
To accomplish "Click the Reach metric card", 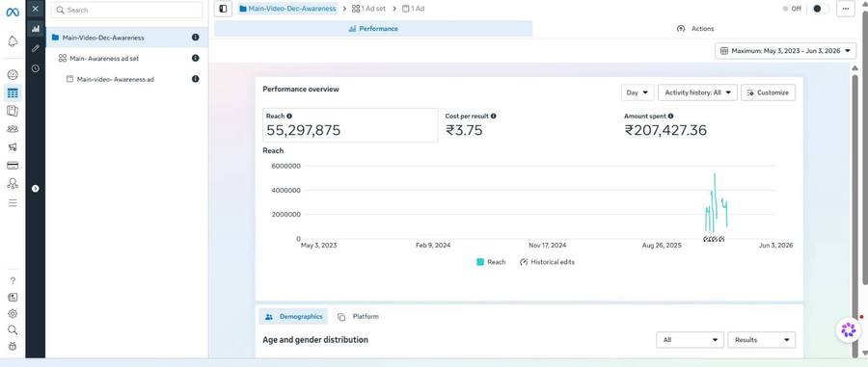I will coord(350,125).
